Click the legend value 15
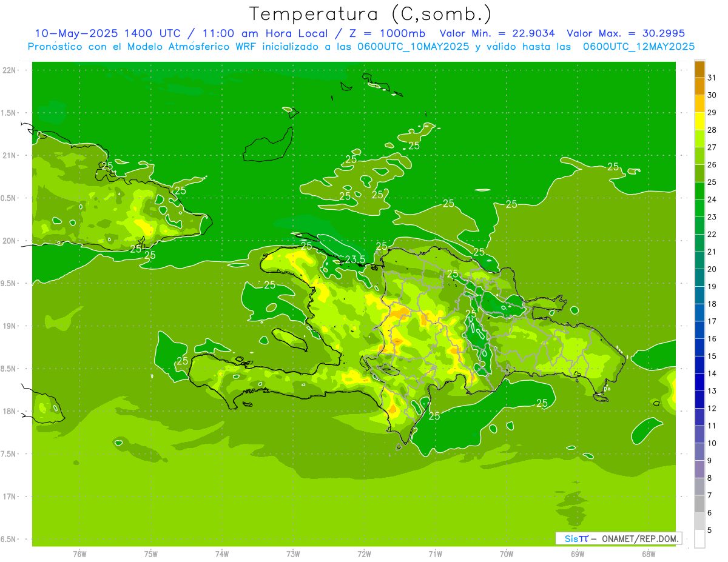Screen dimensions: 728x562 pos(712,356)
